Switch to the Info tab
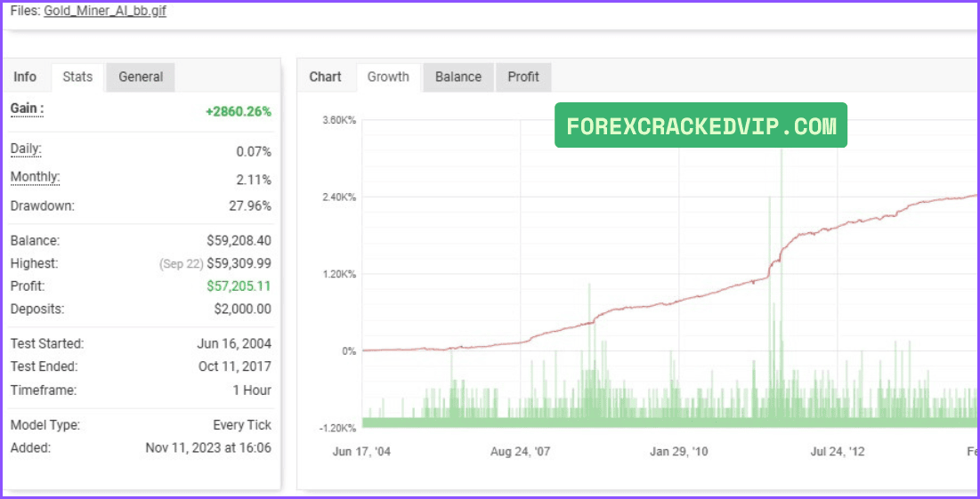 coord(25,76)
